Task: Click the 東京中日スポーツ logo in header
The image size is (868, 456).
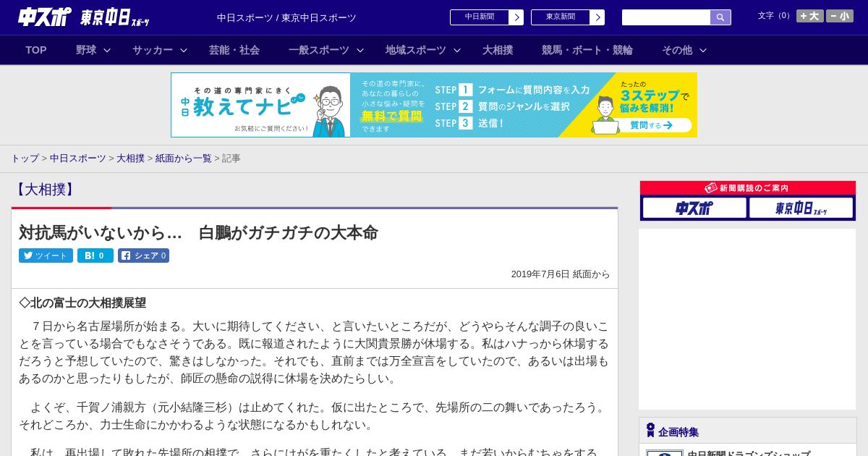Action: (x=115, y=18)
